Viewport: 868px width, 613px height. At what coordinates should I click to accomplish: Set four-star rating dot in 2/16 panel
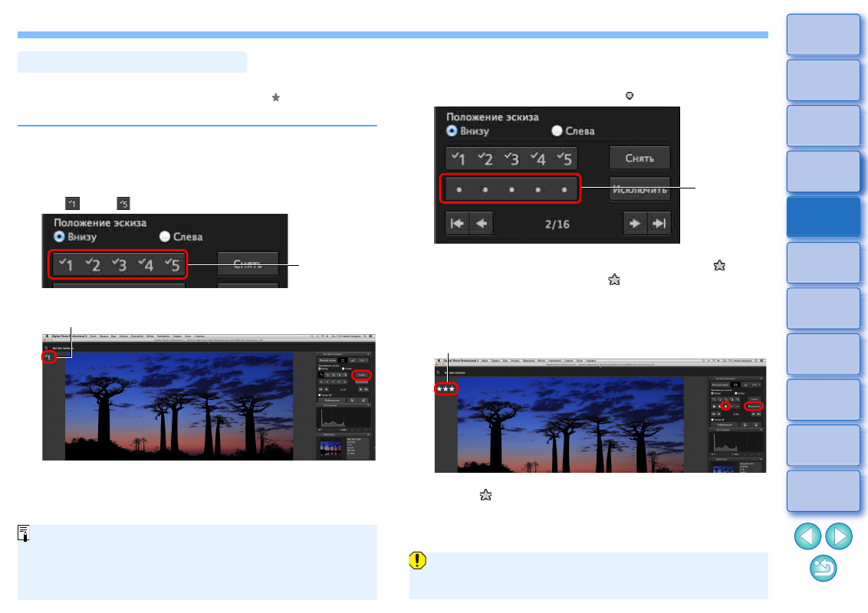538,190
